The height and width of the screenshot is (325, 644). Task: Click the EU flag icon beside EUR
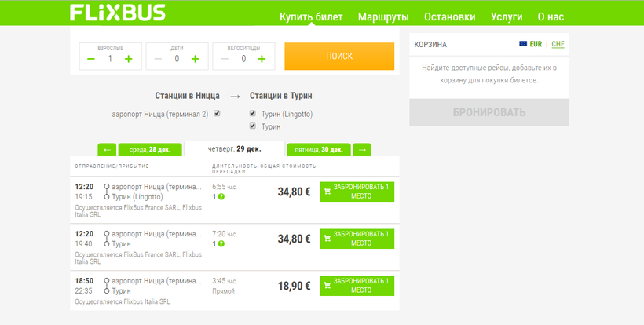click(x=523, y=44)
